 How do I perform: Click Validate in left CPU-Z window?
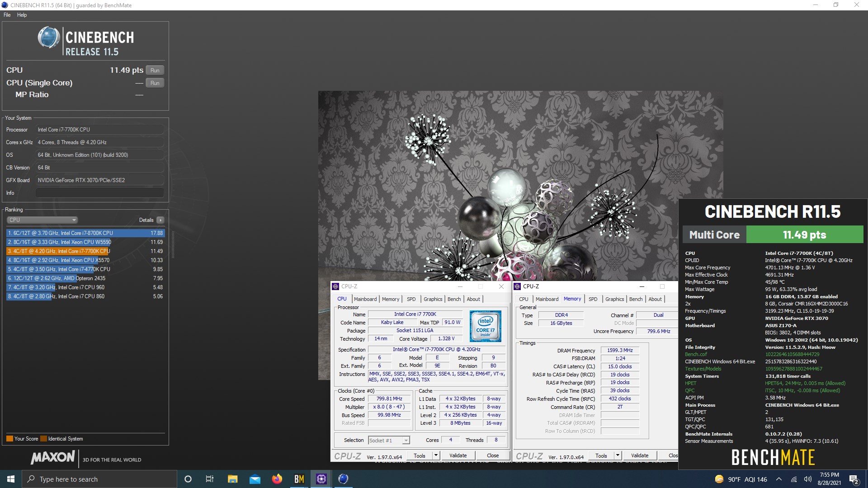458,455
